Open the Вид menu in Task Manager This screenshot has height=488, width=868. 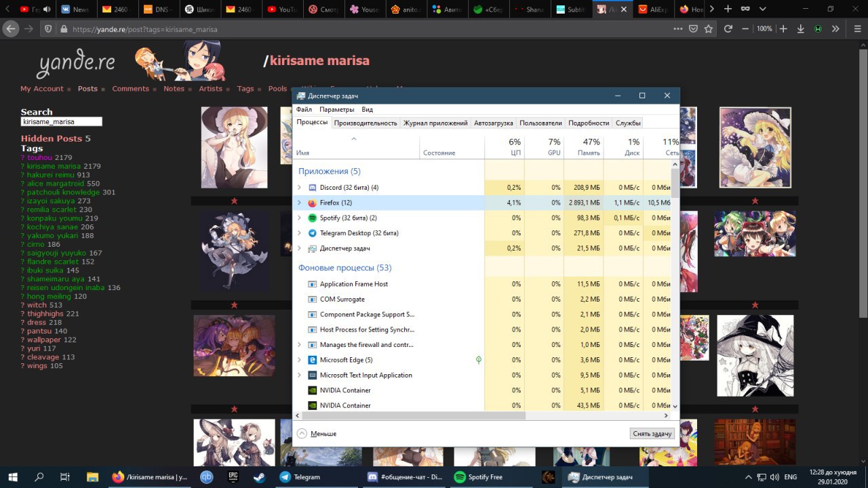click(367, 109)
